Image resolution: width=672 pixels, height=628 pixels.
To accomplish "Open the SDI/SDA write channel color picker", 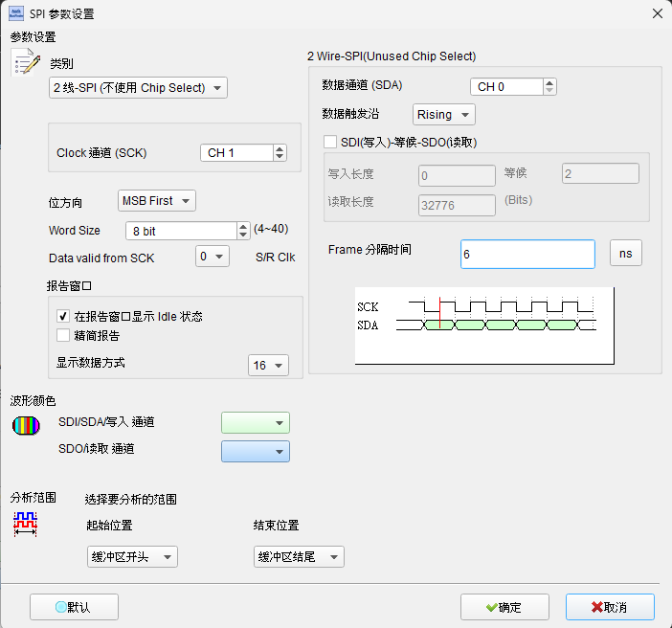I will pos(256,423).
